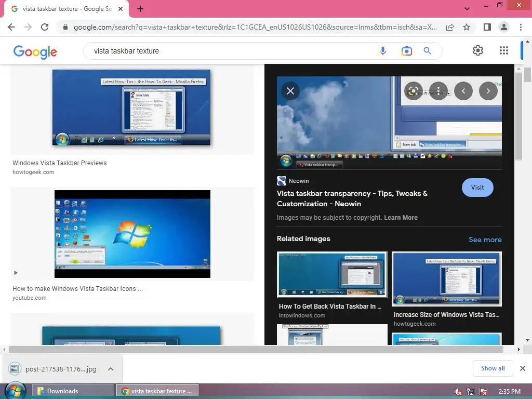Image resolution: width=532 pixels, height=399 pixels.
Task: Click the forward navigation arrow
Action: point(28,27)
